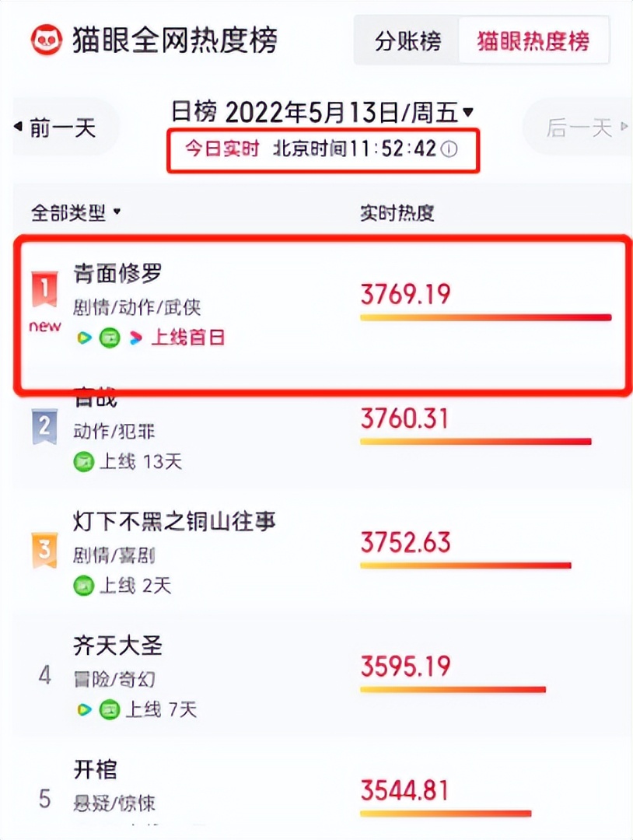633x840 pixels.
Task: Go to 前一天 previous day
Action: click(57, 128)
